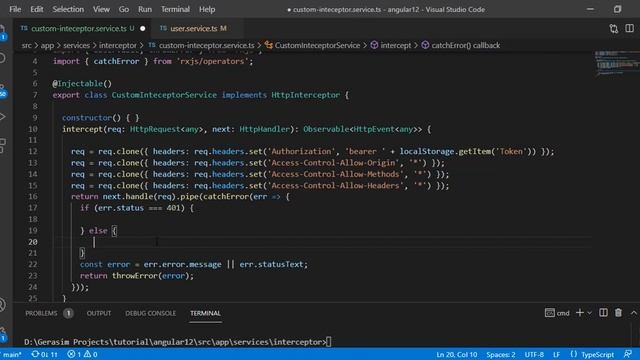This screenshot has width=640, height=360.
Task: Click CustomInteceptorService class in breadcrumb
Action: pos(313,45)
